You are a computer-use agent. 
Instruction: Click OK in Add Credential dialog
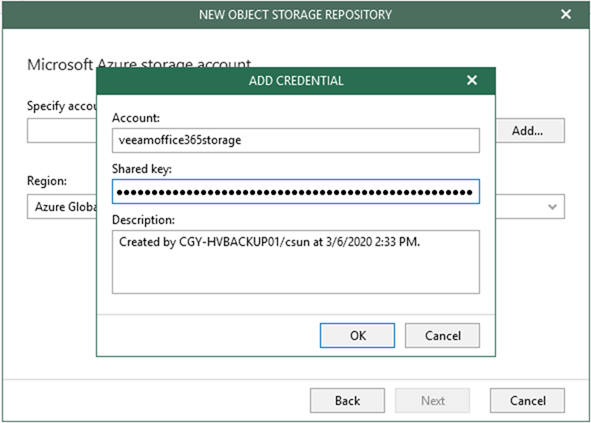pyautogui.click(x=357, y=335)
